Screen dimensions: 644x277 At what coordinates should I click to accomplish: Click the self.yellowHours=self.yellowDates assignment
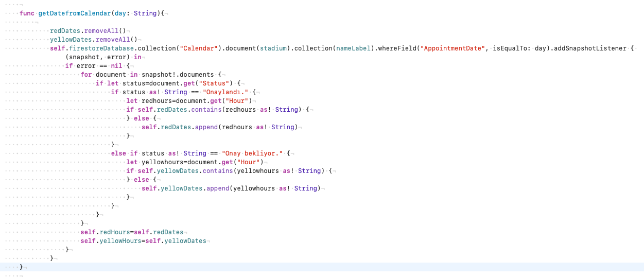(x=143, y=240)
